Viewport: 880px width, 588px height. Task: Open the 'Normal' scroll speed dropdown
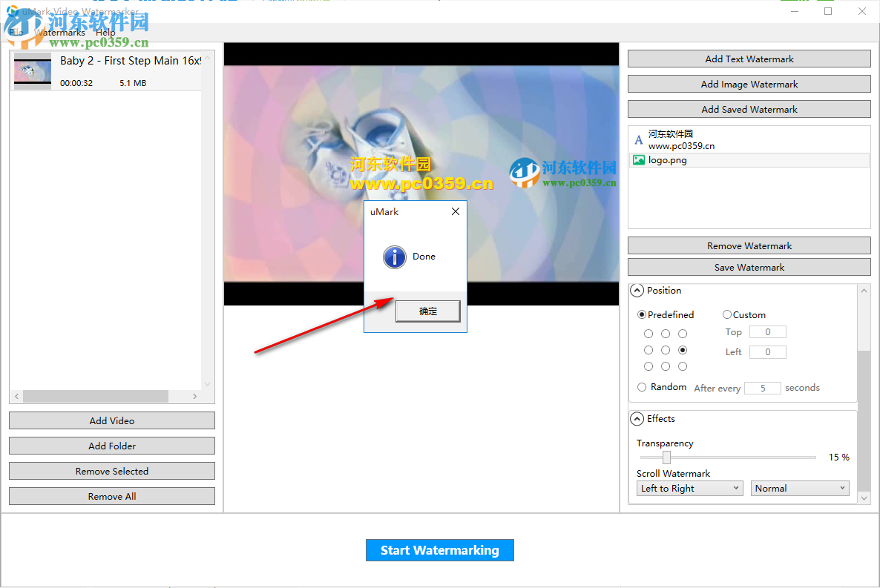(800, 488)
